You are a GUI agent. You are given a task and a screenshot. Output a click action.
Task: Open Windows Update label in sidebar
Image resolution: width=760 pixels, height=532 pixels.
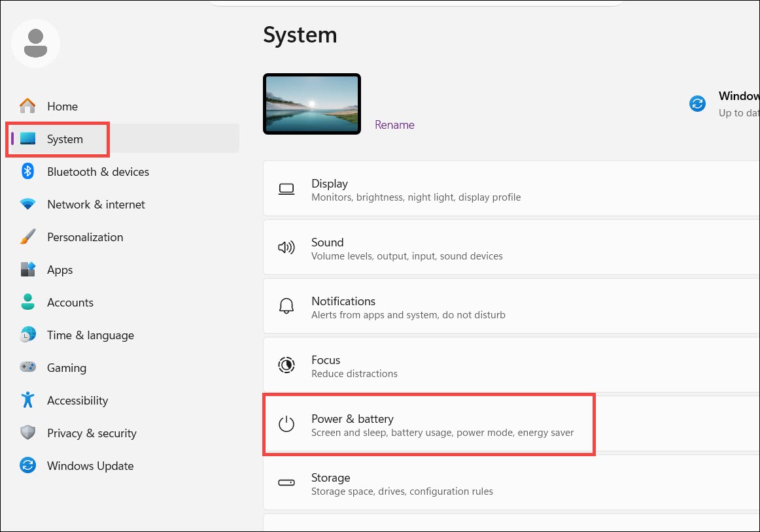[x=91, y=465]
